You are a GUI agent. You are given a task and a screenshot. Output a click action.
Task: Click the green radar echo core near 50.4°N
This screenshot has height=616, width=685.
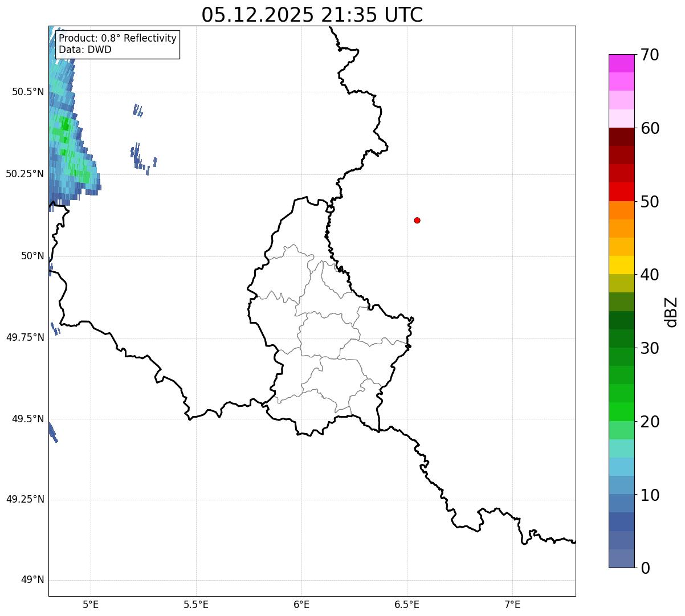coord(64,124)
